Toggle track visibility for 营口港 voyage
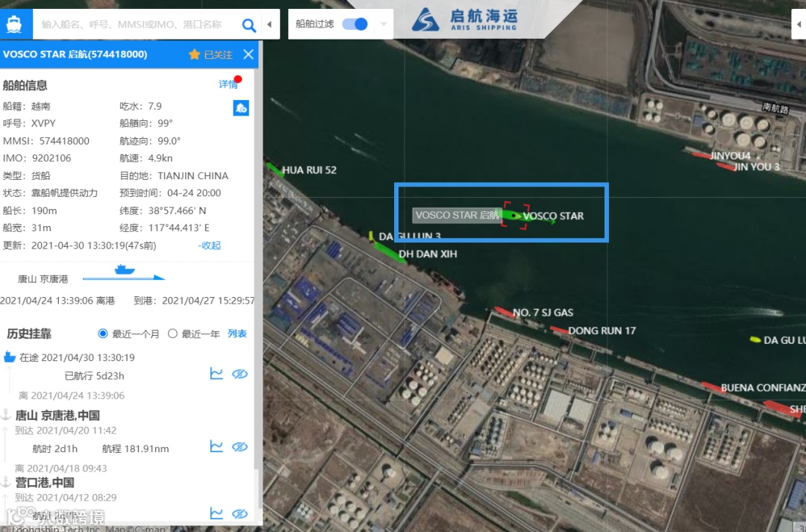This screenshot has height=532, width=806. point(240,513)
